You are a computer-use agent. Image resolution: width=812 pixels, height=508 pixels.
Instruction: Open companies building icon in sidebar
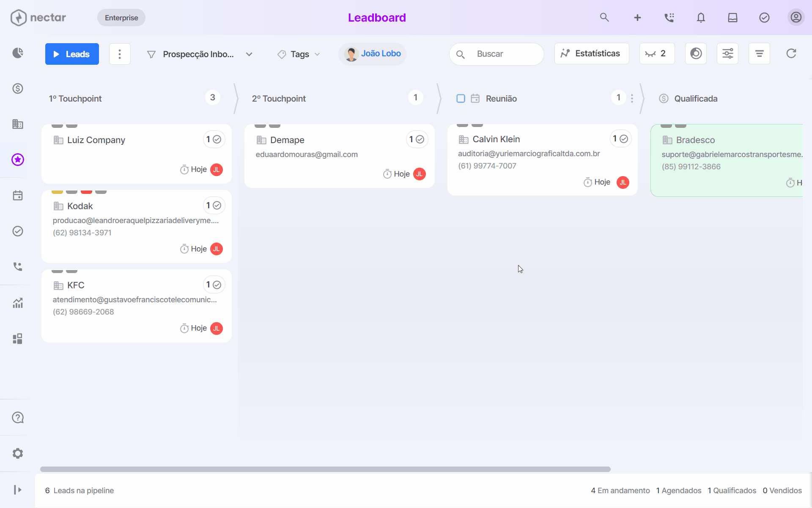(x=18, y=124)
